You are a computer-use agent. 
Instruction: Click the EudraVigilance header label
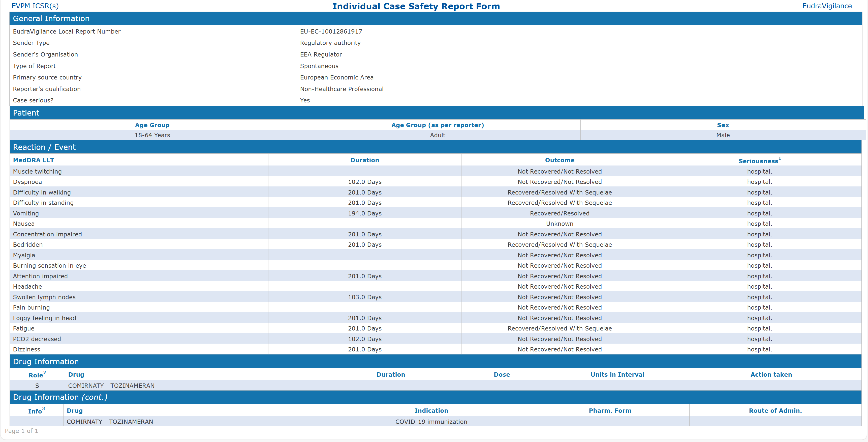coord(827,6)
